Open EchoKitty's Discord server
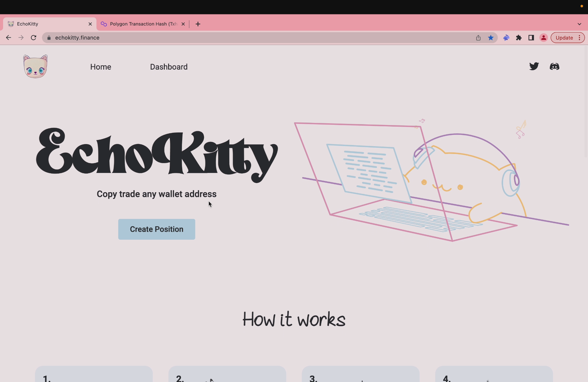This screenshot has height=382, width=588. [554, 66]
